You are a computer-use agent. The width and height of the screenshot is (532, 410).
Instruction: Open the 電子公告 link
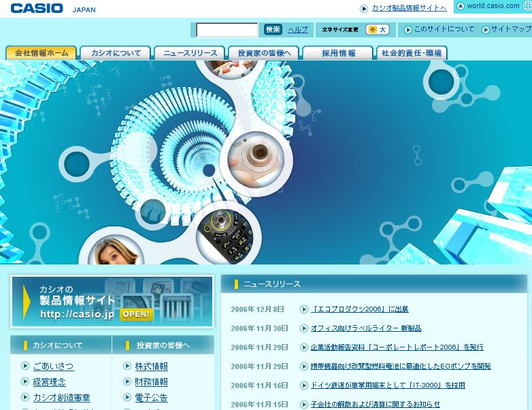click(151, 397)
